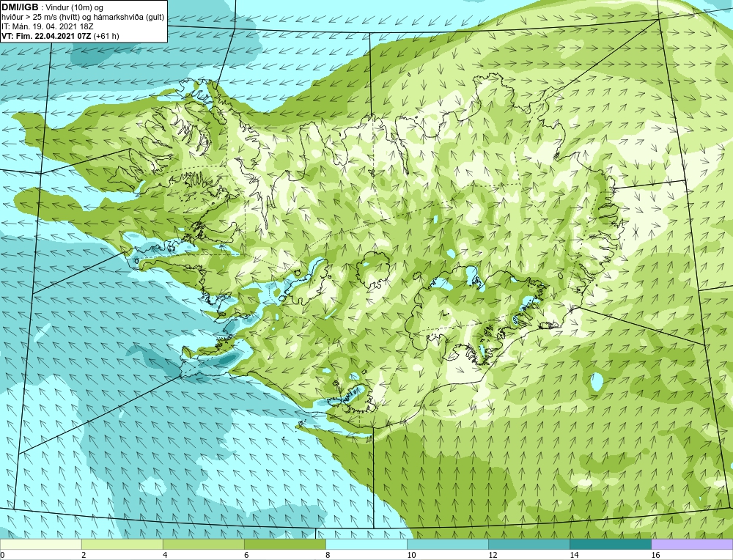Click the 'DMI/IGB' title text
Viewport: 733px width, 560px height.
20,7
